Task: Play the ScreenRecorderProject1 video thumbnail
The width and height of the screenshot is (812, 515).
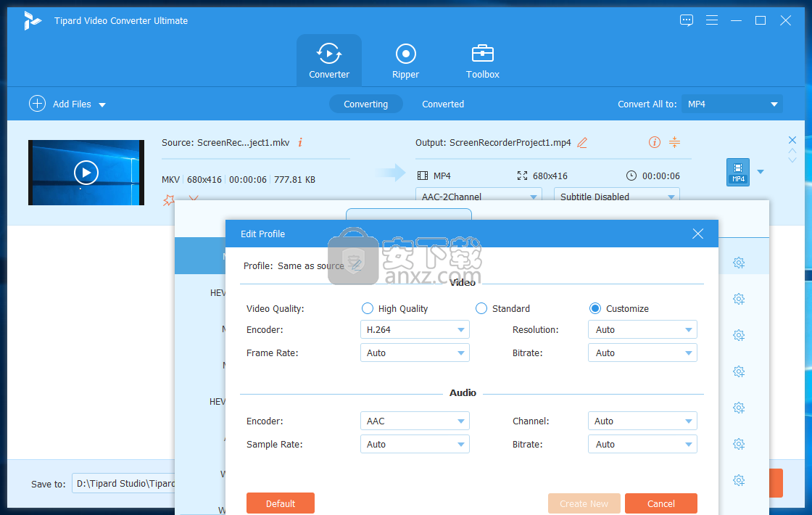Action: tap(86, 173)
